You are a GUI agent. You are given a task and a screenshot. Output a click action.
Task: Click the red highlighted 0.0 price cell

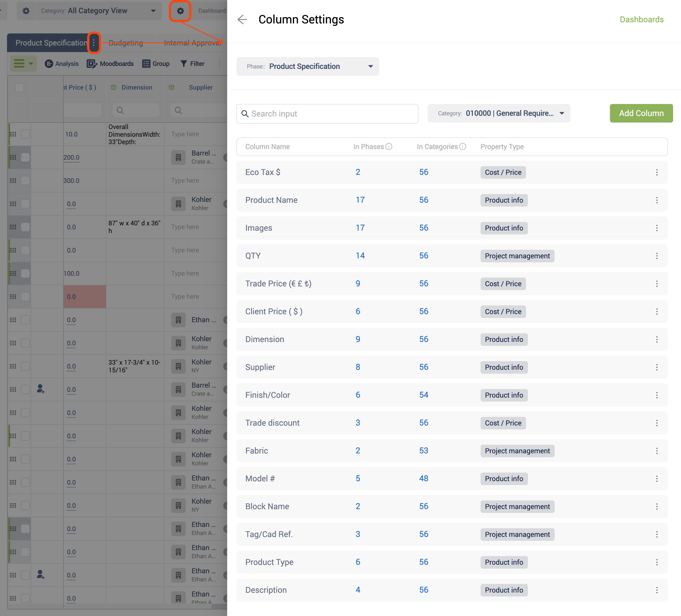[85, 297]
